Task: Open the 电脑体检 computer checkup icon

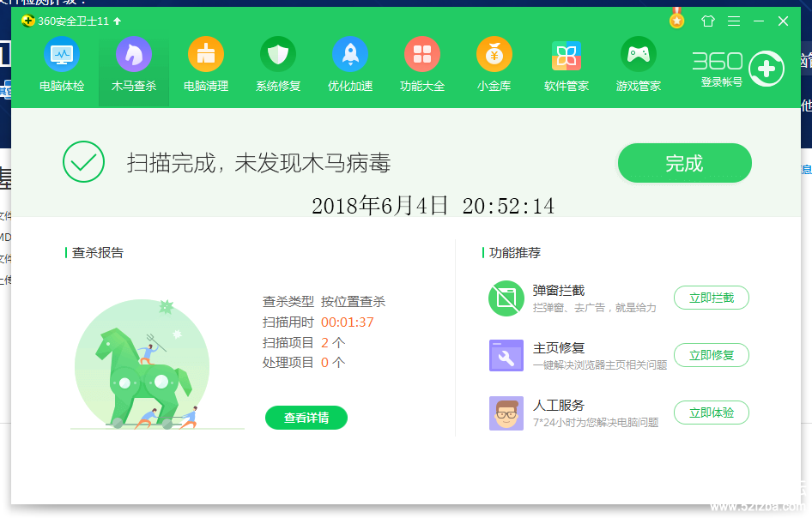Action: tap(62, 54)
